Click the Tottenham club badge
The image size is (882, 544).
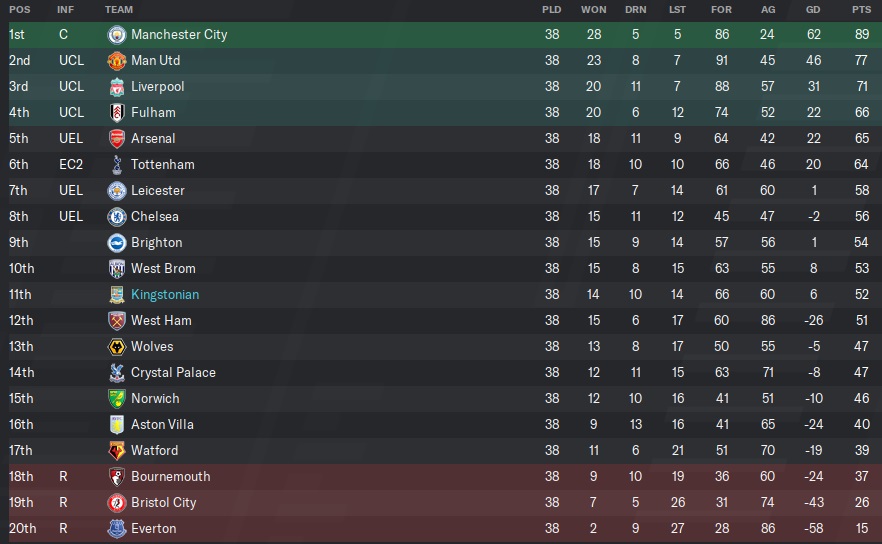pos(117,164)
